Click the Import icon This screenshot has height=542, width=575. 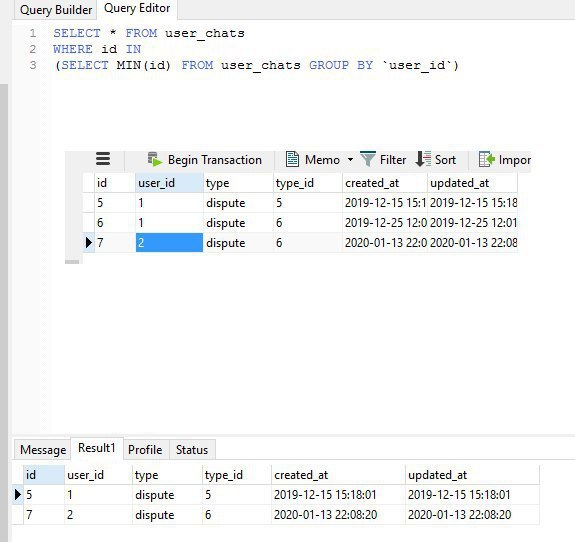pyautogui.click(x=487, y=160)
